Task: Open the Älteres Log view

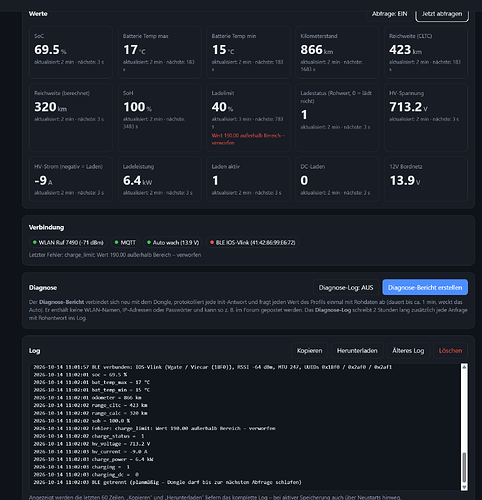Action: (x=408, y=351)
